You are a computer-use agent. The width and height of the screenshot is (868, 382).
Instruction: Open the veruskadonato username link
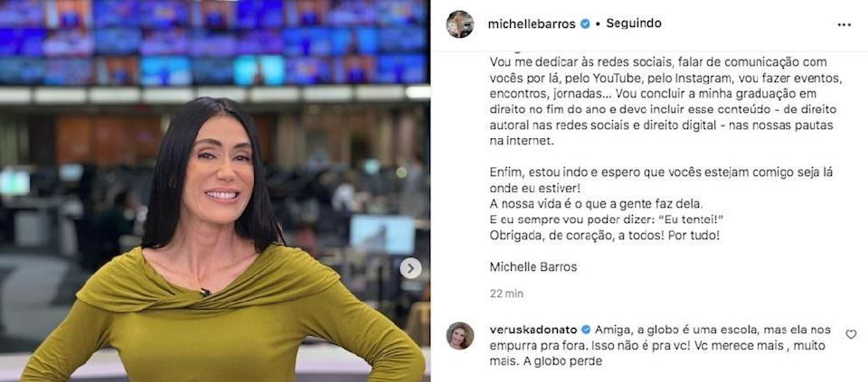[x=534, y=330]
